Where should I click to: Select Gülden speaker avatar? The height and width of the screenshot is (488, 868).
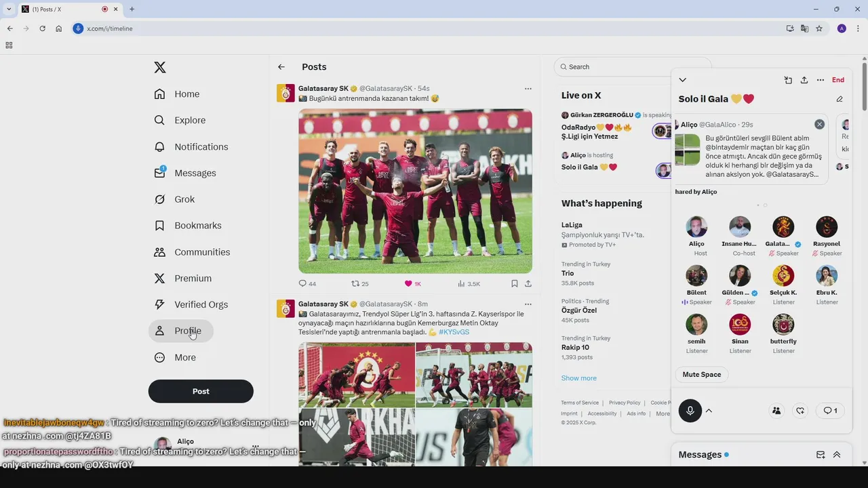[740, 276]
